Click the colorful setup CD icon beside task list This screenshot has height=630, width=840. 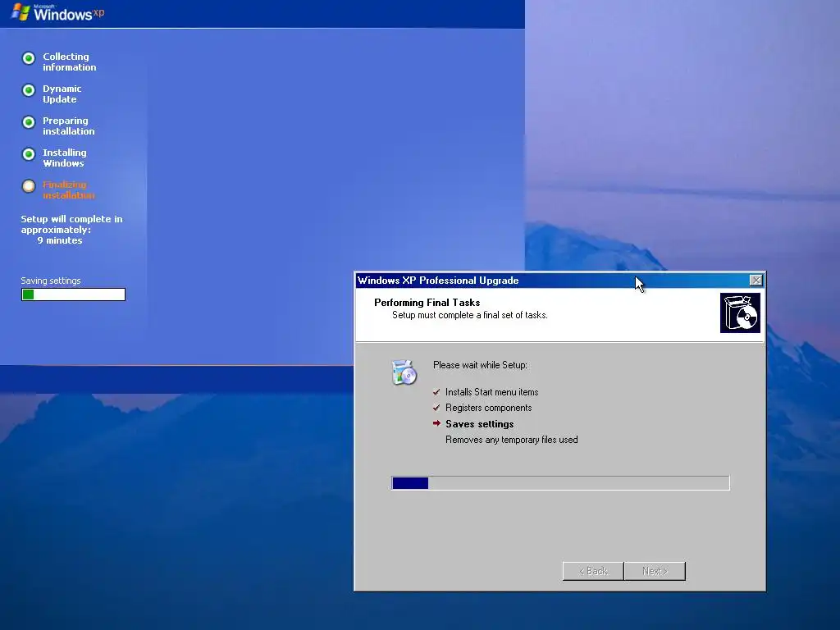pyautogui.click(x=404, y=372)
